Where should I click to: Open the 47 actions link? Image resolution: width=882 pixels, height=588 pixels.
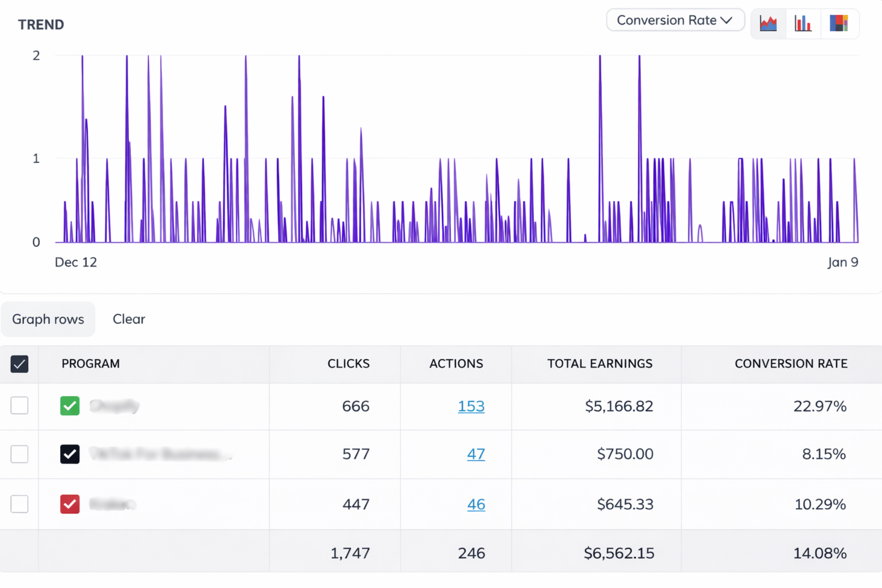[476, 454]
